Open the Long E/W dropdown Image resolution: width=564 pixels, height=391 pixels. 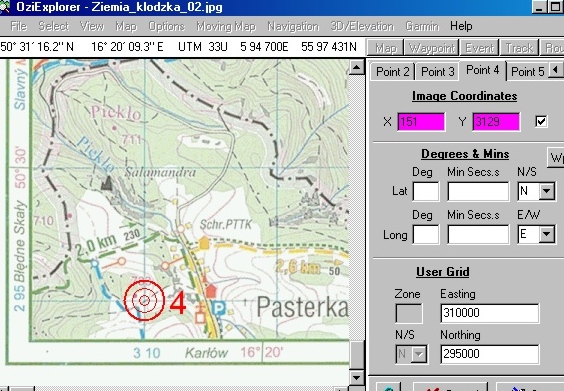546,235
